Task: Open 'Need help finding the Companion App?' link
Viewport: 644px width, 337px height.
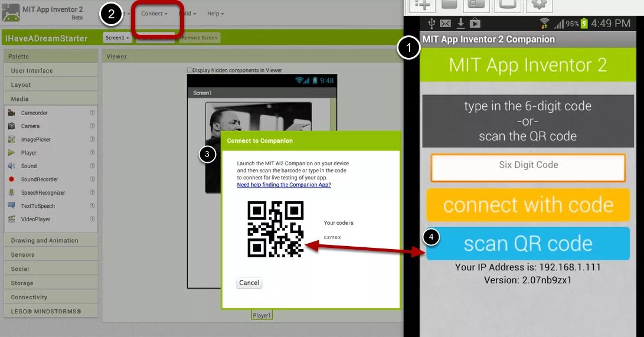Action: point(284,185)
